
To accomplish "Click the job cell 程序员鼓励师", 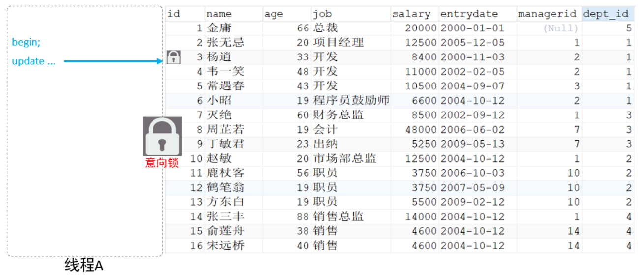I will point(351,101).
